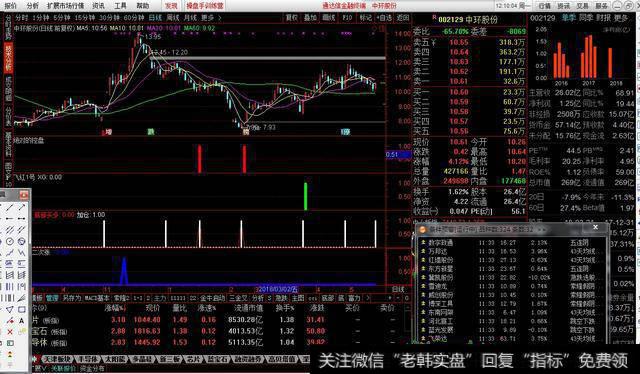Select the text annotation A tool
Image resolution: width=640 pixels, height=374 pixels.
(x=21, y=321)
